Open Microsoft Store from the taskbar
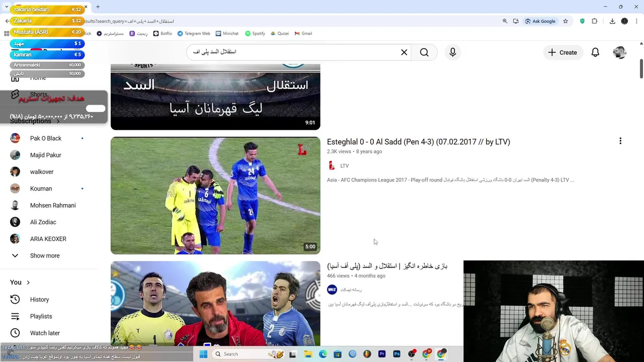The height and width of the screenshot is (362, 644). point(338,354)
